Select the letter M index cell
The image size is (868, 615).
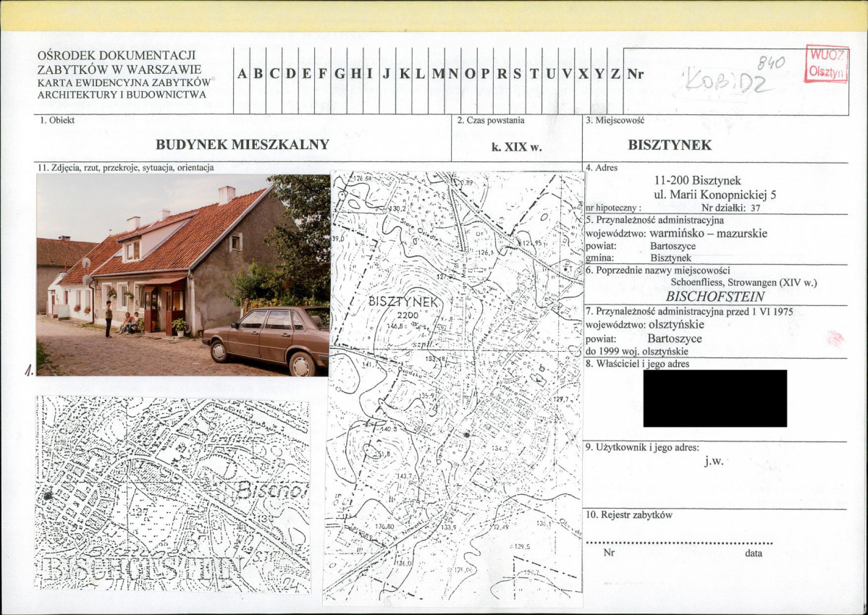click(437, 74)
